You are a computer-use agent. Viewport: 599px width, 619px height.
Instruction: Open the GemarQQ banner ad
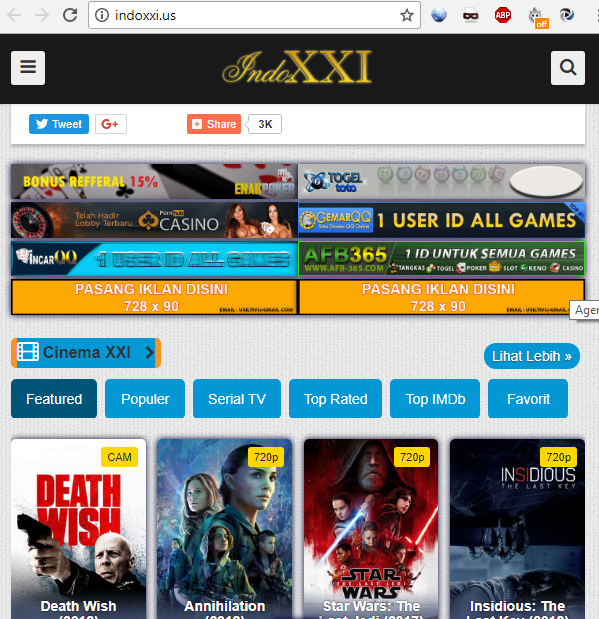[x=441, y=220]
